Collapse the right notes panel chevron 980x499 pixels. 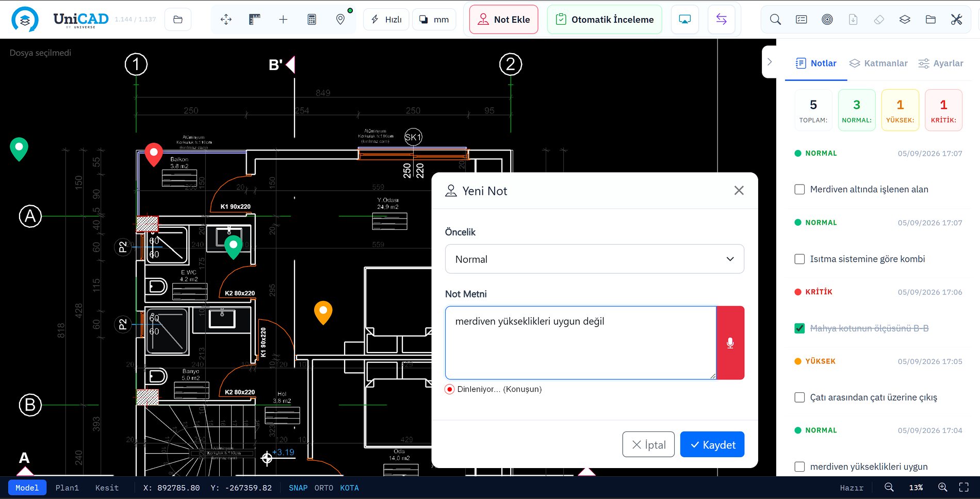point(770,62)
